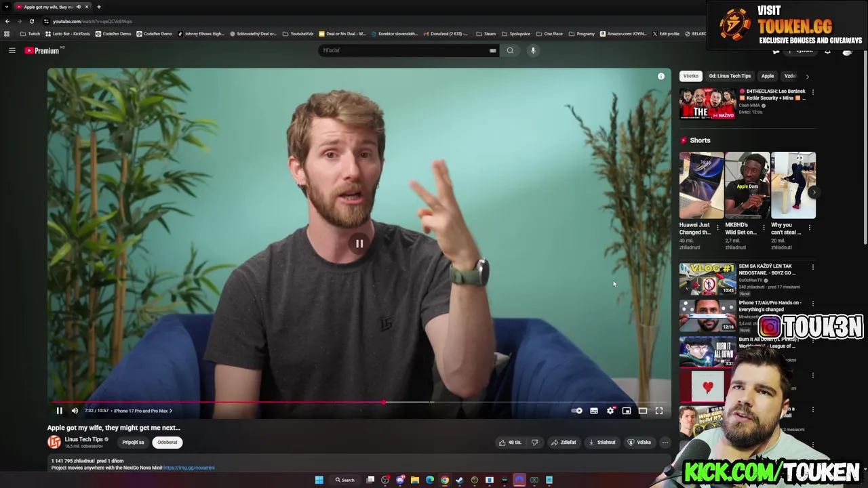Open the on-screen keyboard in search box
Screen dimensions: 868x488
point(493,50)
